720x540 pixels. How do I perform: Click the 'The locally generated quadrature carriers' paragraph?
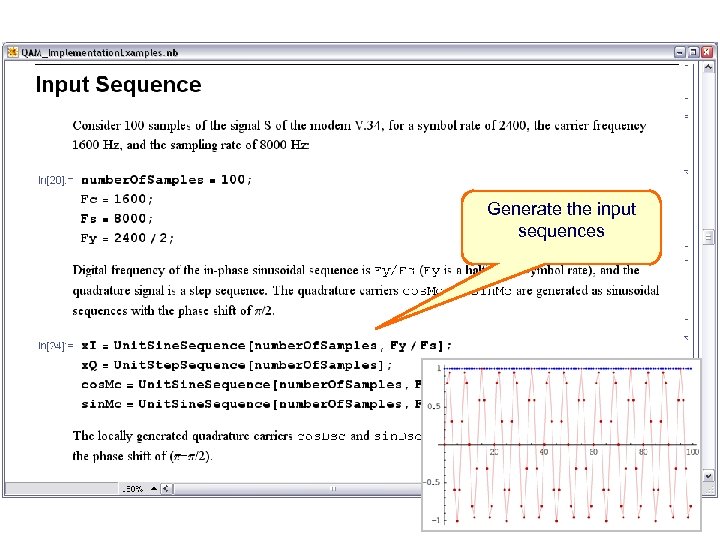pyautogui.click(x=247, y=445)
